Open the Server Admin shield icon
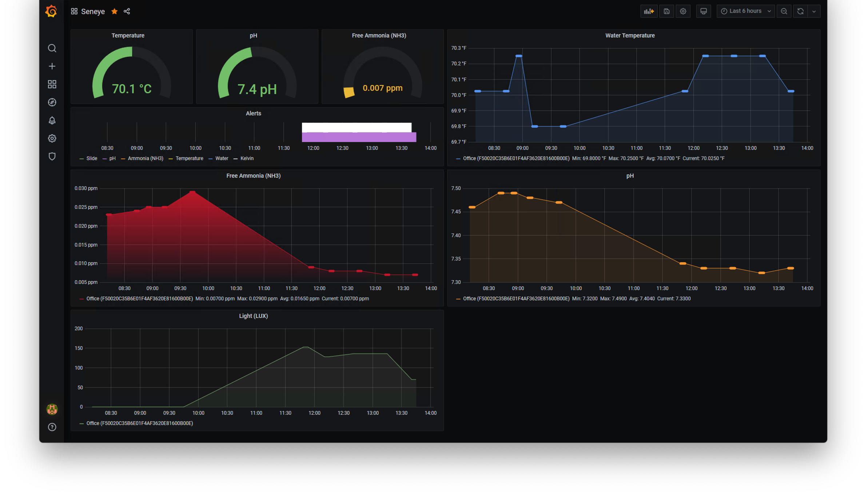Viewport: 868px width, 494px height. click(x=52, y=156)
